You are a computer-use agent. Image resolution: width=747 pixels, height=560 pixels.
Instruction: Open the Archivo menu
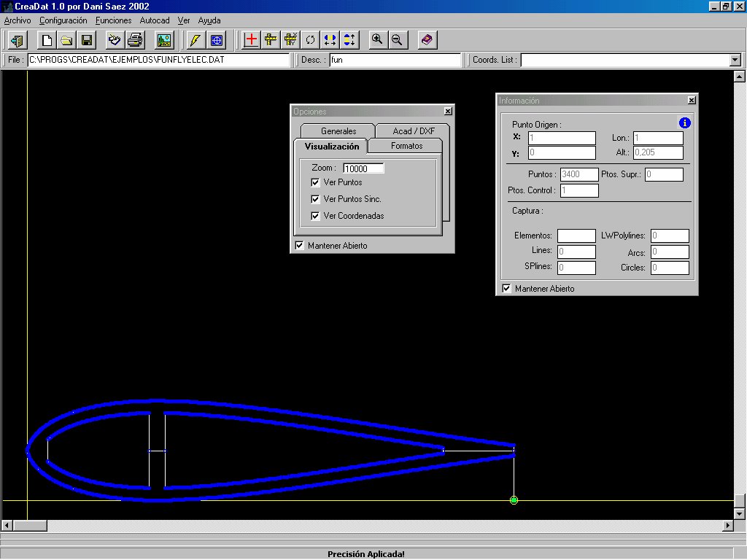point(18,20)
